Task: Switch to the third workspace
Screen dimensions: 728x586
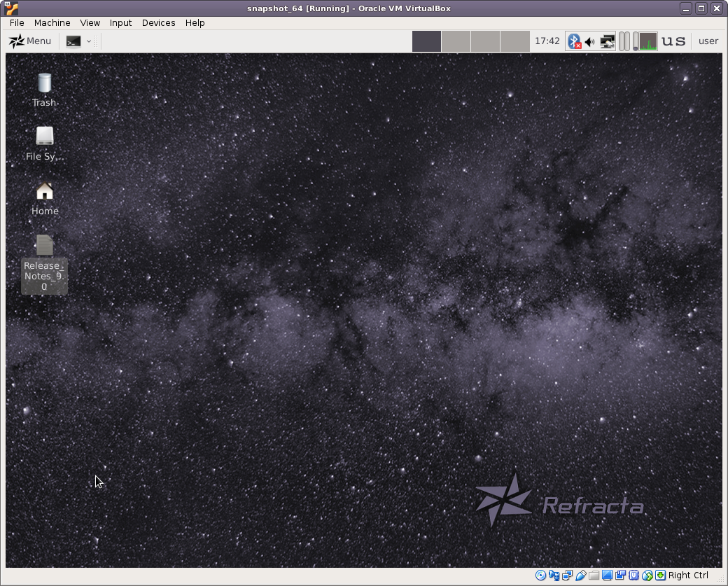Action: [485, 41]
